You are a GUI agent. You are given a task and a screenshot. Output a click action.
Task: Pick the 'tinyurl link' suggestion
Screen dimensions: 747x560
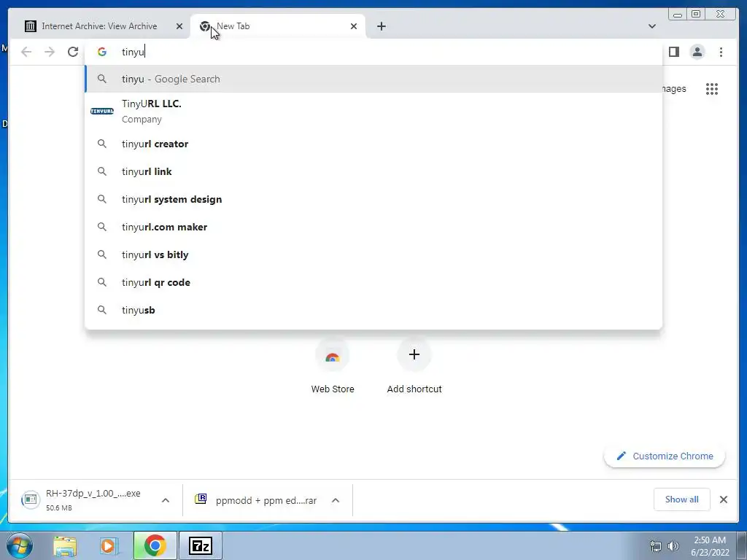pyautogui.click(x=373, y=171)
